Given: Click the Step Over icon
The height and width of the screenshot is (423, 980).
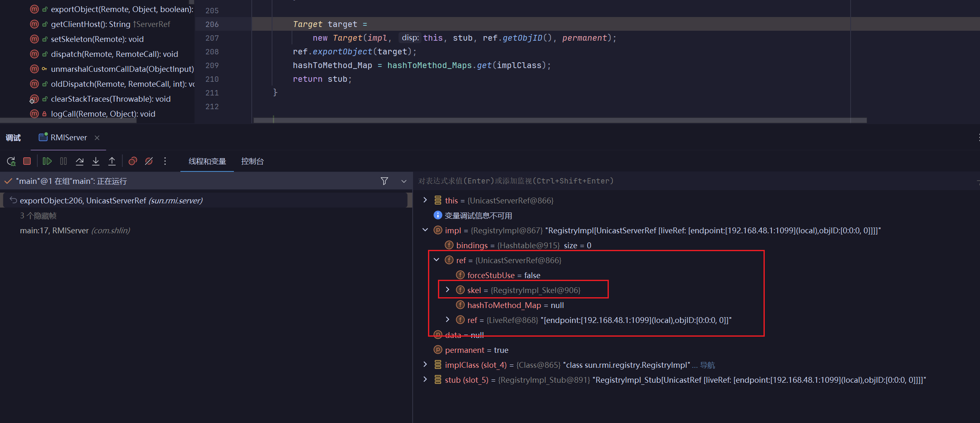Looking at the screenshot, I should [80, 161].
